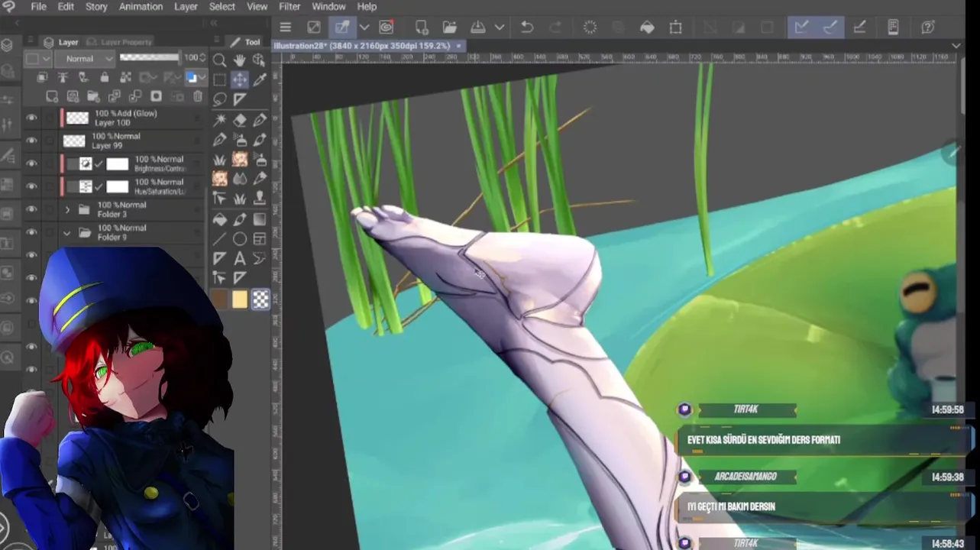Hide Layer 99 using its eye icon
The width and height of the screenshot is (980, 550).
pos(31,141)
